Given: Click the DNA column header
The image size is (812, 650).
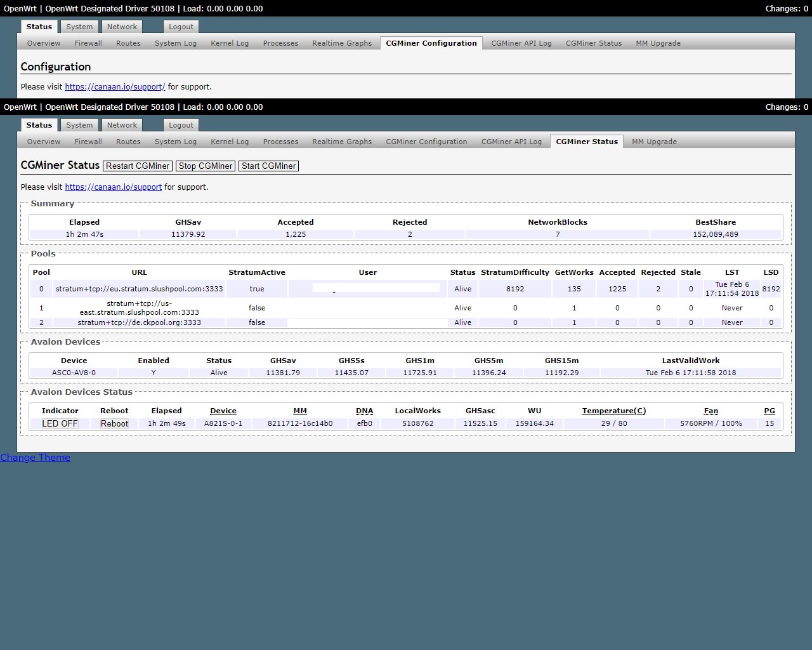Looking at the screenshot, I should click(365, 411).
